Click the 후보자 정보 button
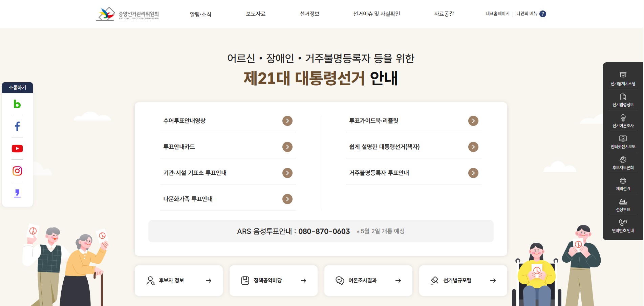The height and width of the screenshot is (306, 644). pyautogui.click(x=179, y=281)
